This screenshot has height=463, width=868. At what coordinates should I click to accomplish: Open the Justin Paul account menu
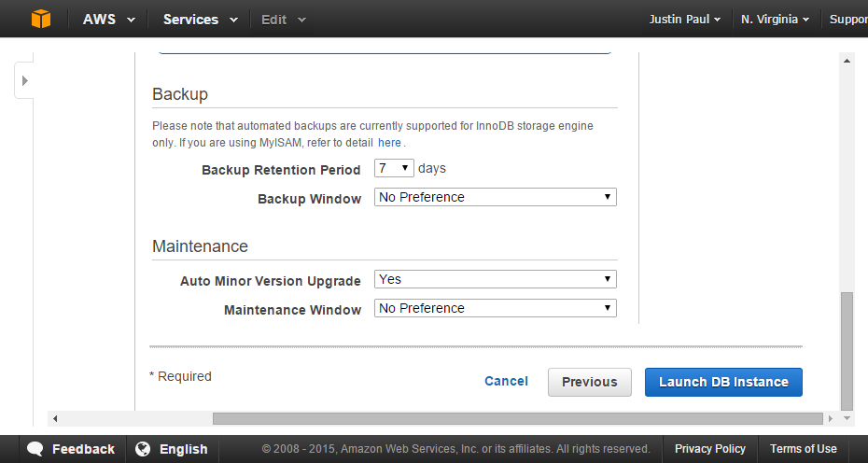[685, 20]
